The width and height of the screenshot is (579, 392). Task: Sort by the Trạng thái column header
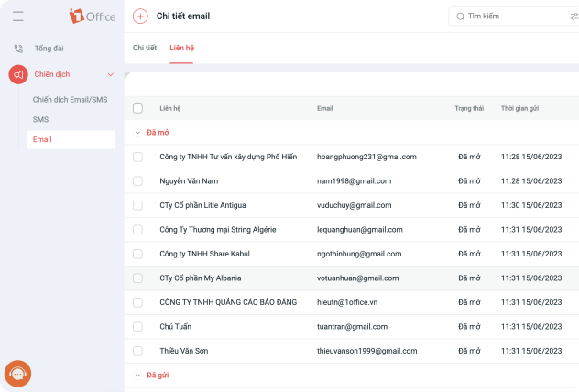pos(469,108)
